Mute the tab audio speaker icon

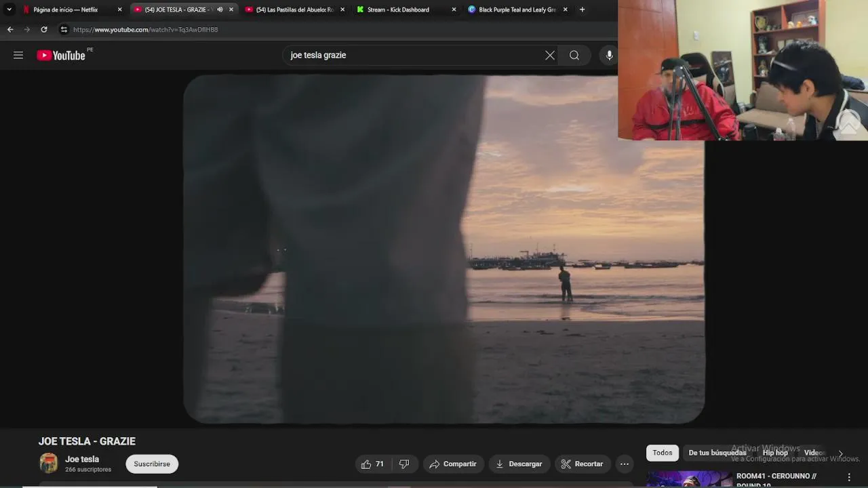[220, 9]
